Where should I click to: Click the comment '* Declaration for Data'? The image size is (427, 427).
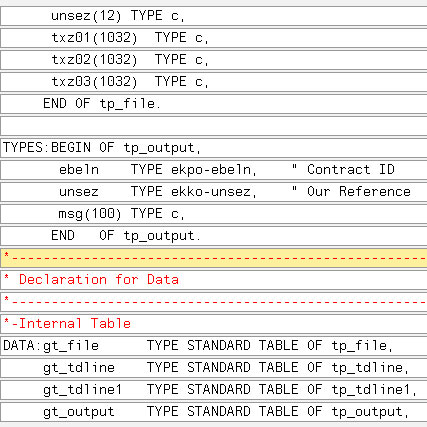(213, 280)
